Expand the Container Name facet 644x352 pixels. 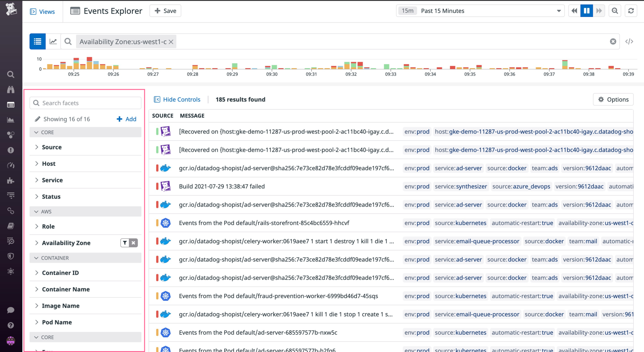point(86,289)
